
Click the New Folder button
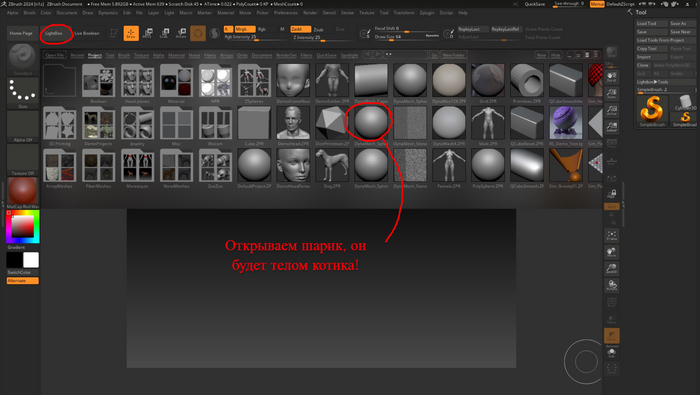[x=453, y=55]
